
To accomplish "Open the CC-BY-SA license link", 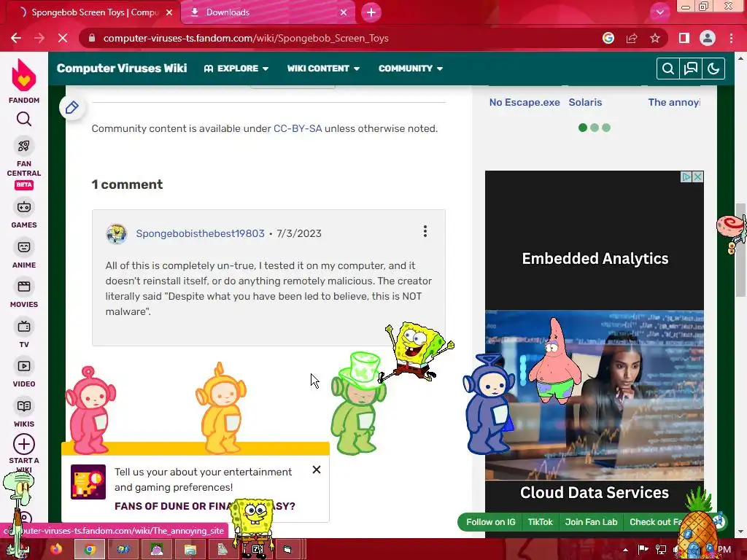I will [298, 128].
